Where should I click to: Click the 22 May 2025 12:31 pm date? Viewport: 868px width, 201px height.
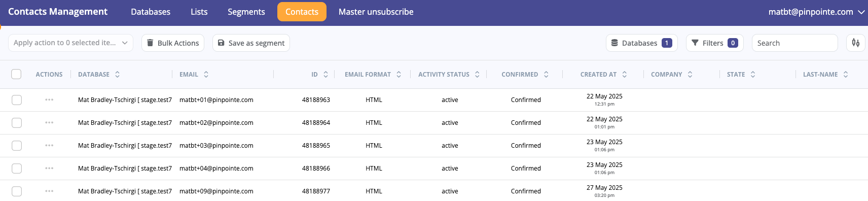[x=604, y=100]
